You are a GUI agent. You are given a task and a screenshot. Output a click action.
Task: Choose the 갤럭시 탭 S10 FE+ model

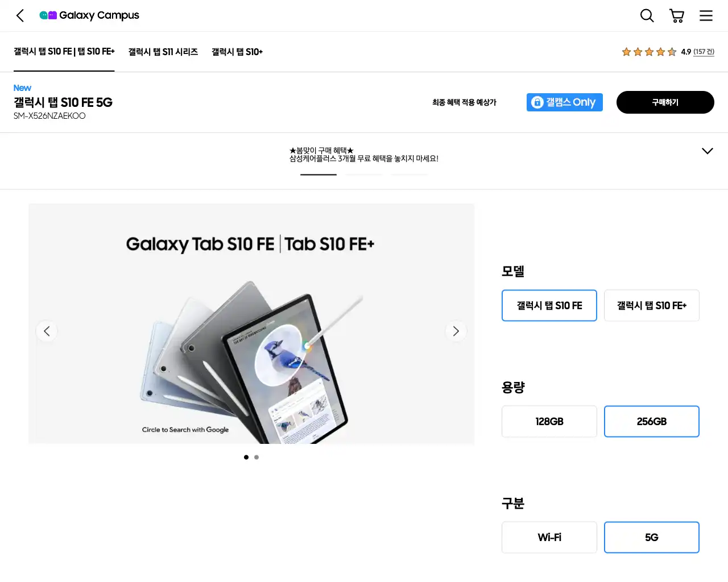(652, 305)
